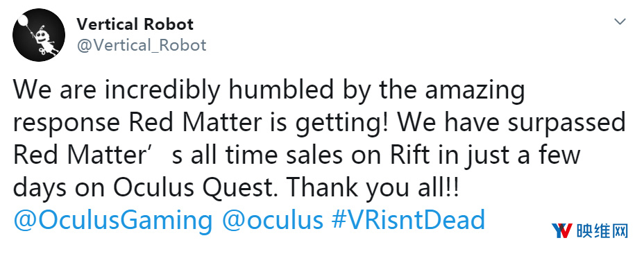
Task: Open the #VRisntDead hashtag
Action: point(409,220)
